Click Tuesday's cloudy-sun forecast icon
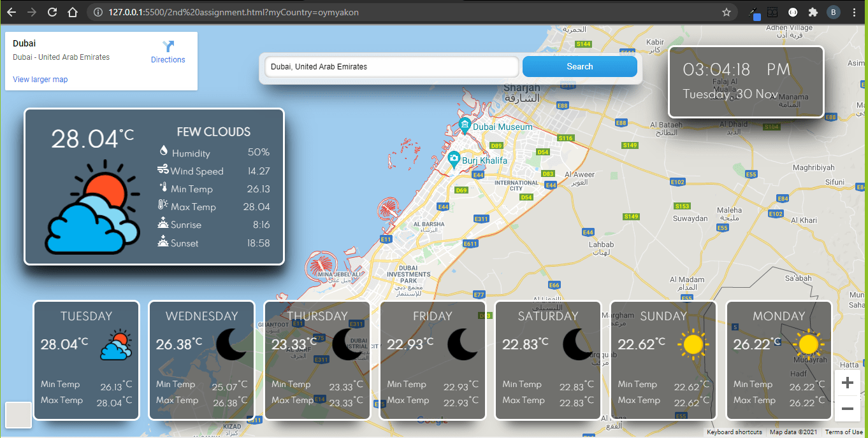The width and height of the screenshot is (868, 438). [116, 345]
